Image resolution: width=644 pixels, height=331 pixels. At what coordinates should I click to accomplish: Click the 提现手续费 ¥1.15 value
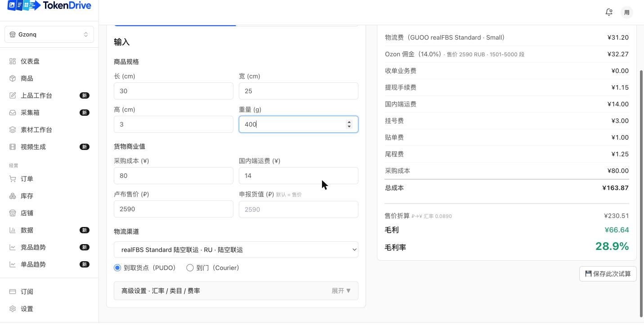tap(620, 87)
